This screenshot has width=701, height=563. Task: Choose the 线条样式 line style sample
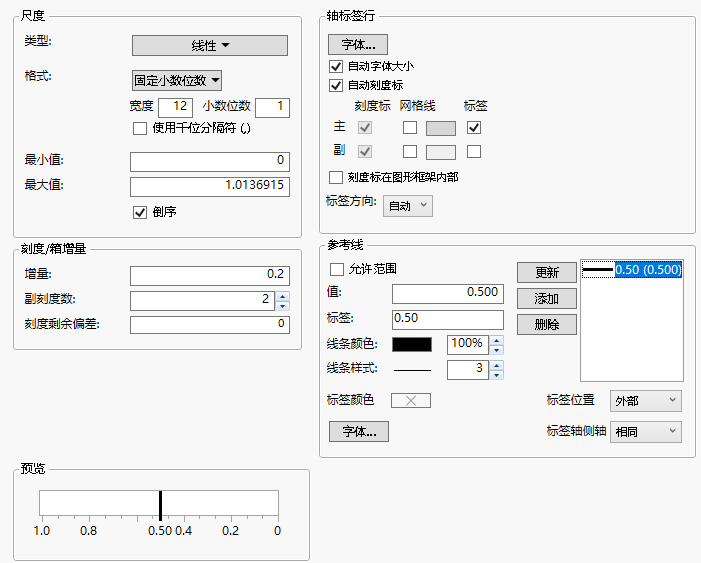412,370
